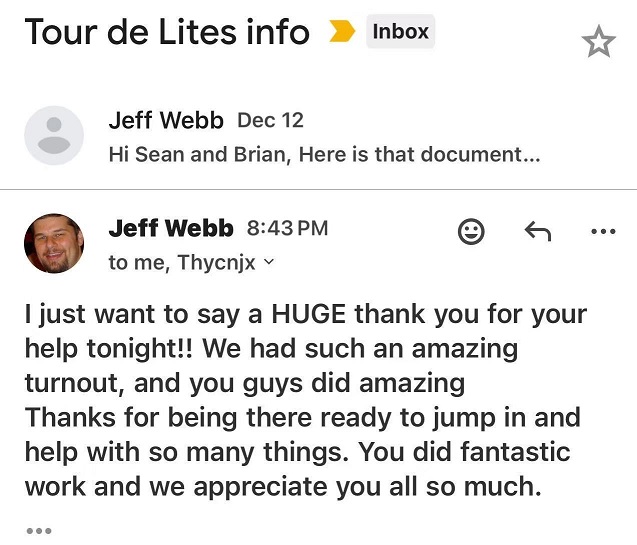Click the 'work and we appreciate you' line
Image resolution: width=637 pixels, height=545 pixels.
[282, 489]
